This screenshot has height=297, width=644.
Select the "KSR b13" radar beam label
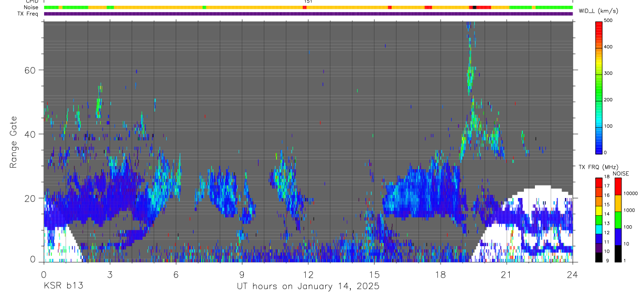[63, 287]
